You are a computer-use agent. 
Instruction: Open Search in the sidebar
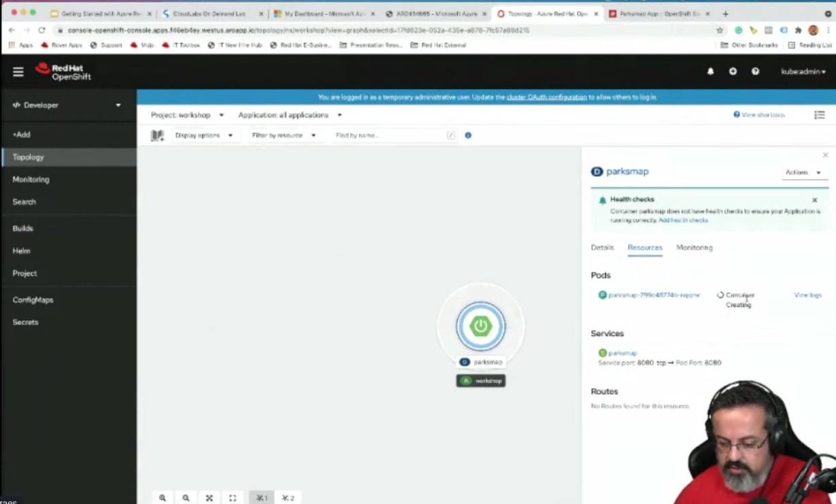coord(68,202)
